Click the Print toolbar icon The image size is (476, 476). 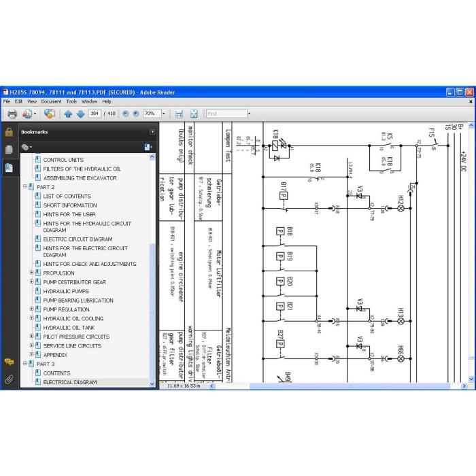click(12, 114)
